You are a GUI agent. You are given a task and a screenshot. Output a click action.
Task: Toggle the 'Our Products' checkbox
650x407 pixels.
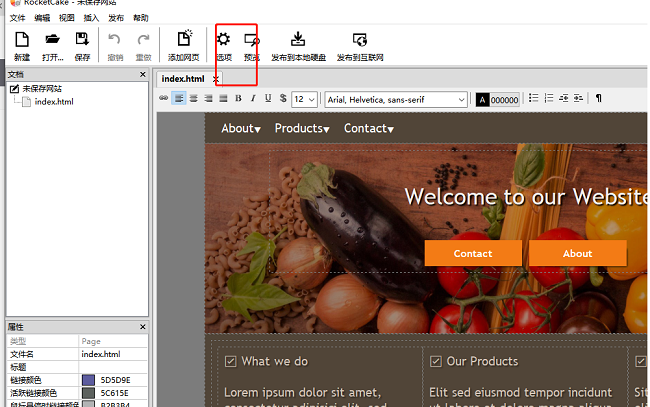pyautogui.click(x=436, y=362)
